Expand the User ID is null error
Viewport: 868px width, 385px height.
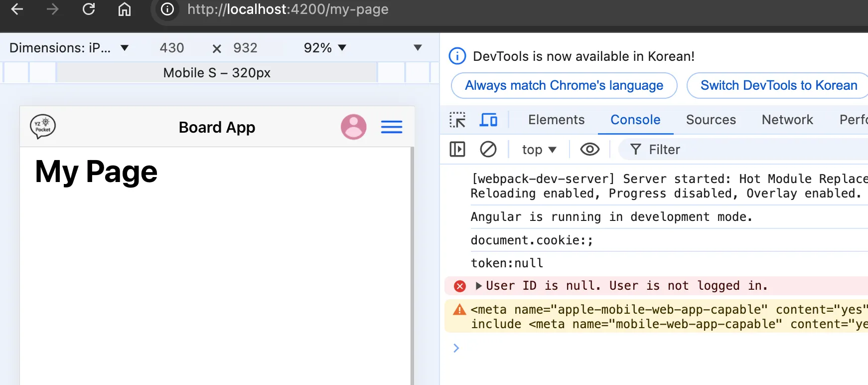478,286
